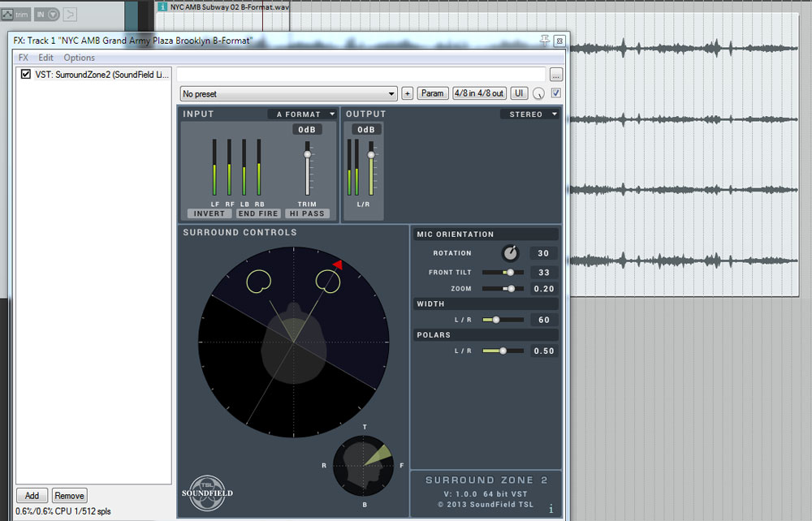Viewport: 812px width, 521px height.
Task: Open the FX menu
Action: [24, 58]
